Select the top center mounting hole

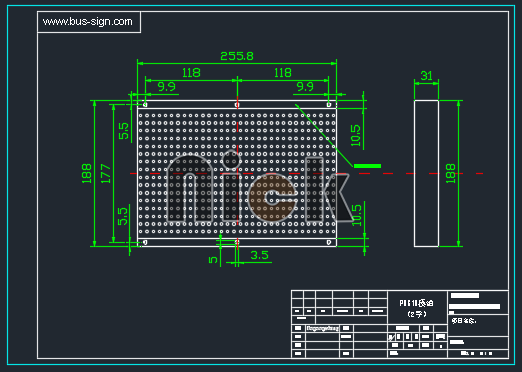pos(237,105)
